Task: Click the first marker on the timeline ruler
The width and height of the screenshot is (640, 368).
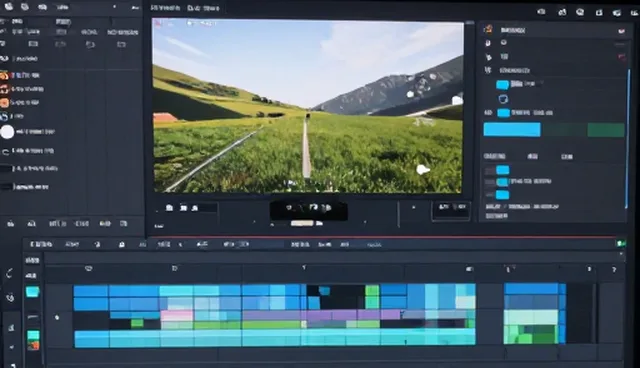Action: click(x=89, y=268)
